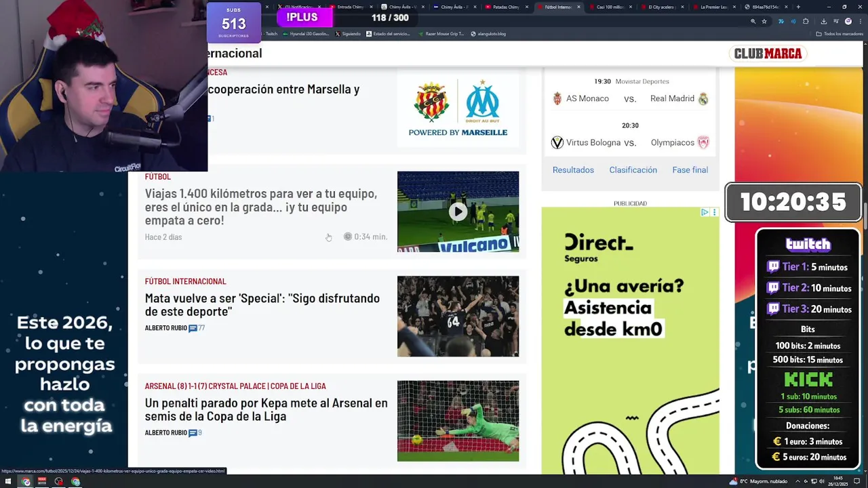Open comments on the Mata article
This screenshot has height=488, width=868.
click(x=197, y=328)
